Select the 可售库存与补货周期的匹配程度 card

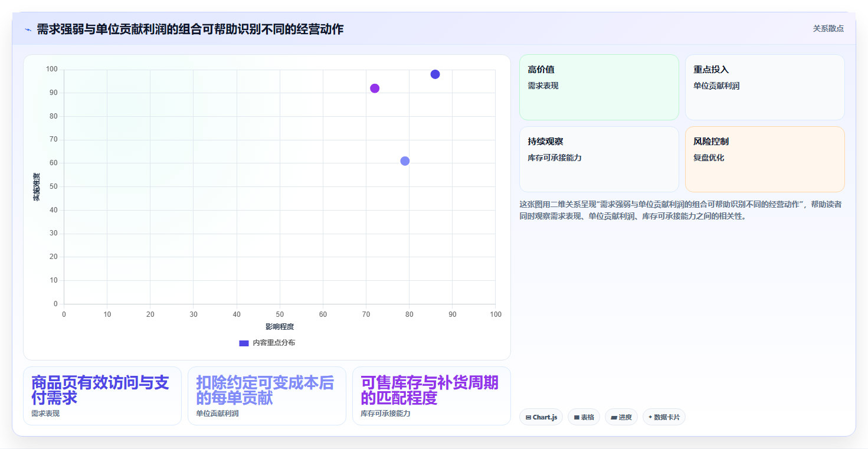(431, 396)
